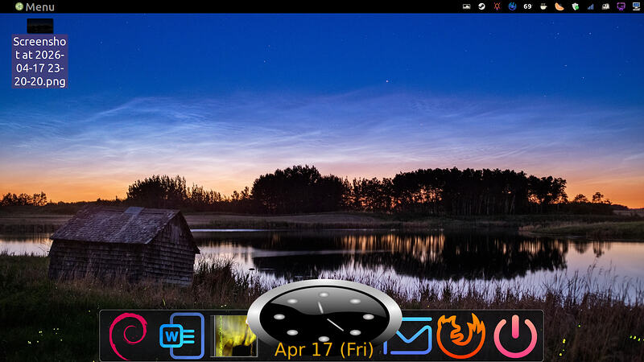Open the Word document writer dock icon

click(182, 335)
